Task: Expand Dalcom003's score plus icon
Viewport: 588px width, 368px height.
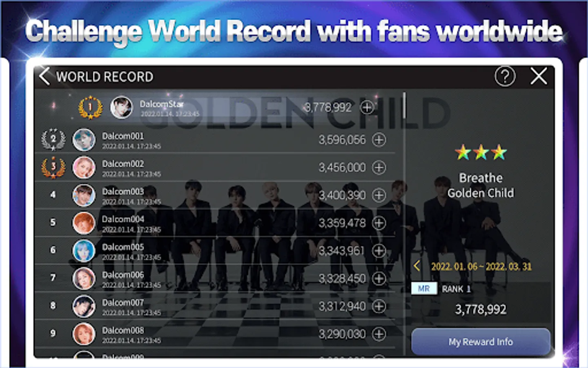Action: click(379, 195)
